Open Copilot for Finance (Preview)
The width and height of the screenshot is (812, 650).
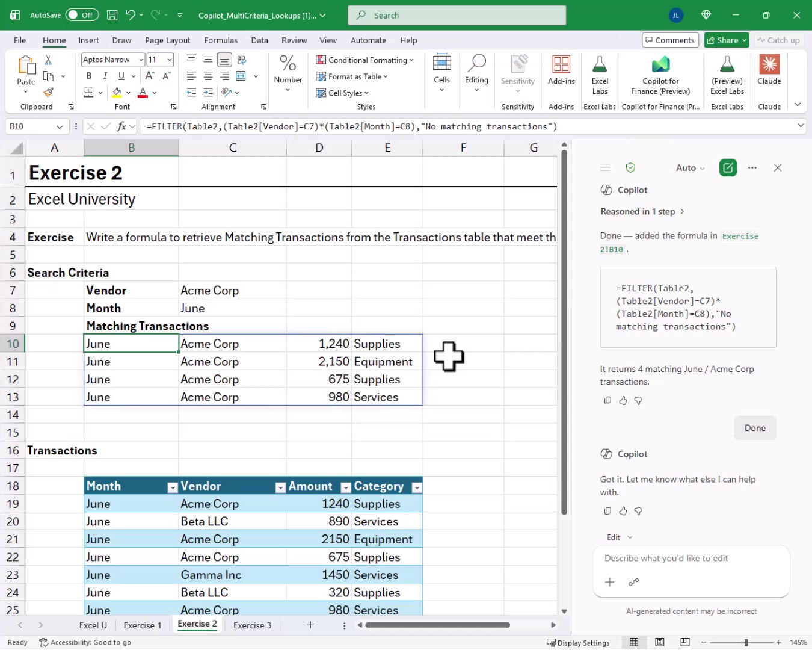coord(660,75)
